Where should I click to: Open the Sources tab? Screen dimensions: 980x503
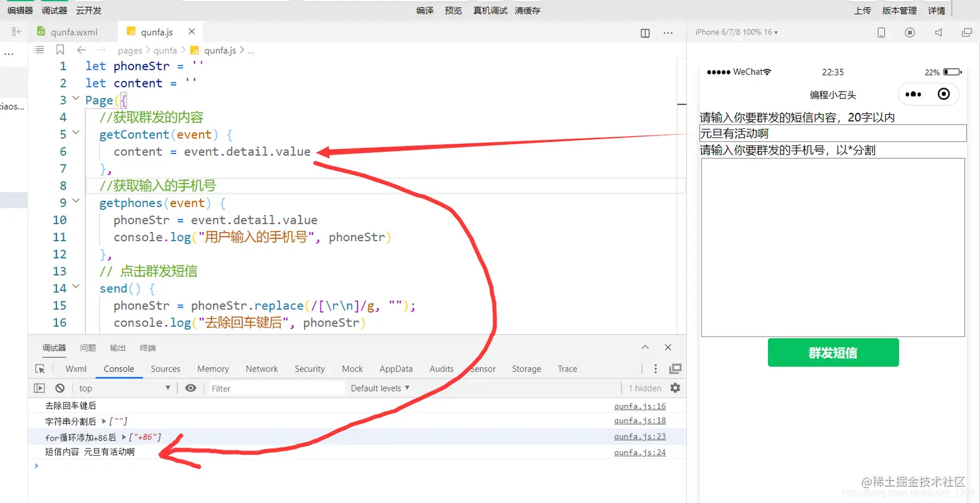pyautogui.click(x=165, y=369)
